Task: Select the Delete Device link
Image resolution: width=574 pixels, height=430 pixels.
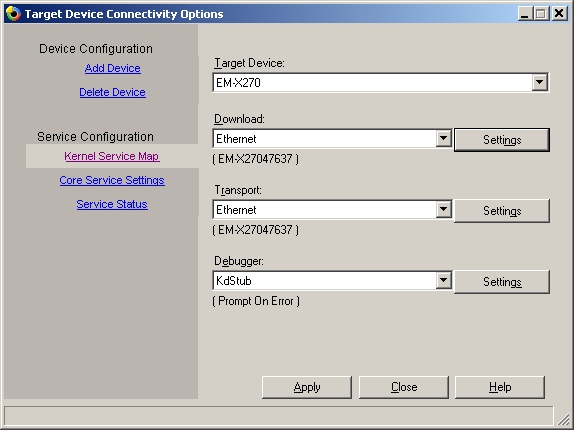Action: coord(112,92)
